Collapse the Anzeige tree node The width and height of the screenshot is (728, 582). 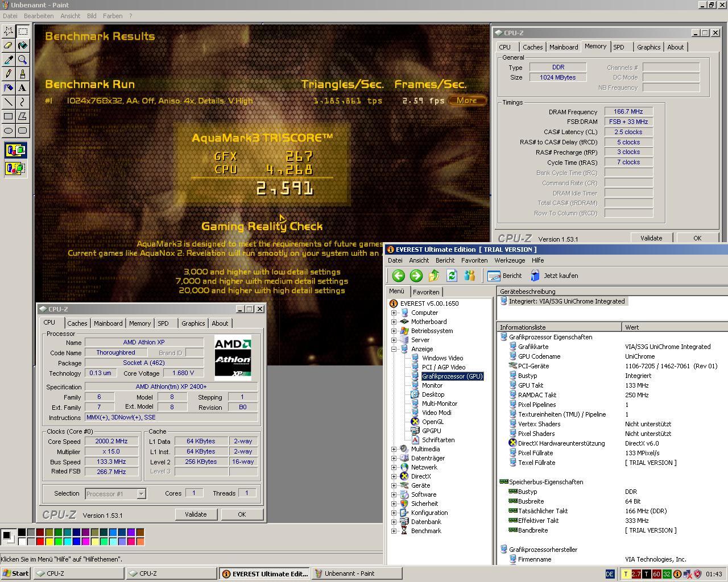pos(394,349)
